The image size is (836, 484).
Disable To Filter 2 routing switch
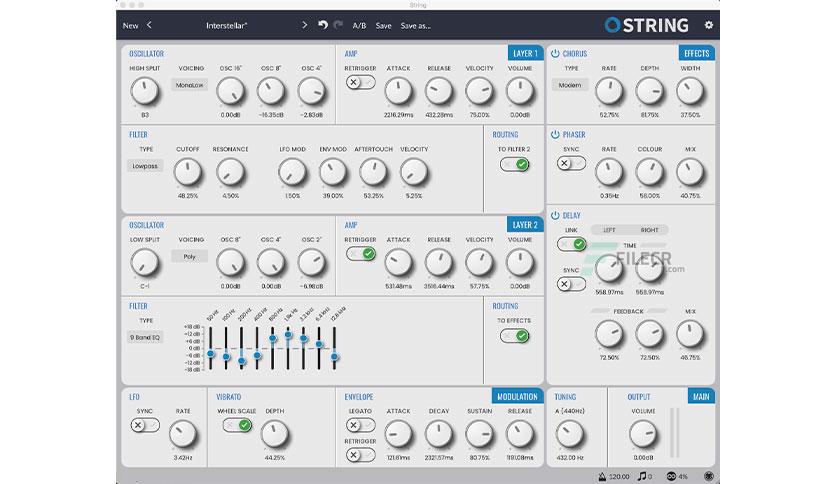pyautogui.click(x=515, y=164)
